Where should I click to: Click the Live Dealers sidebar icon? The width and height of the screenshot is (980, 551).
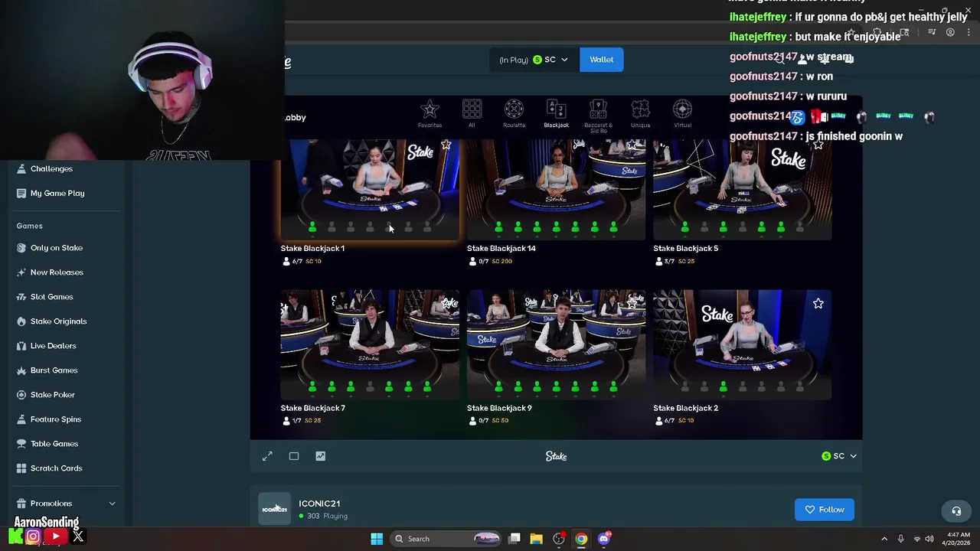coord(21,346)
